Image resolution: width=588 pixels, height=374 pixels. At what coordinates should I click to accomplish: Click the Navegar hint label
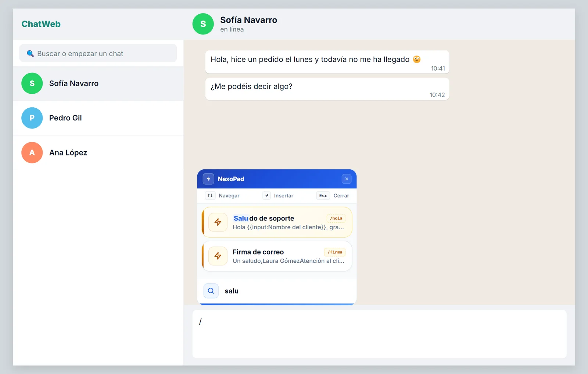(229, 196)
